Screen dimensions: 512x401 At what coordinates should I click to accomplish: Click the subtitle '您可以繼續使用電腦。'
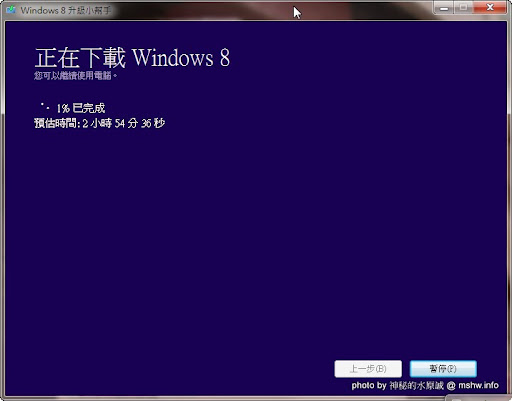[x=76, y=76]
